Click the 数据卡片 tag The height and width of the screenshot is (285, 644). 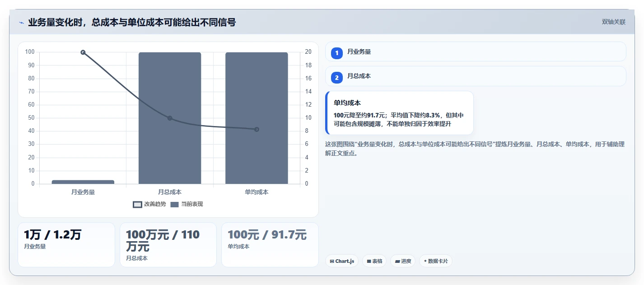pyautogui.click(x=436, y=261)
